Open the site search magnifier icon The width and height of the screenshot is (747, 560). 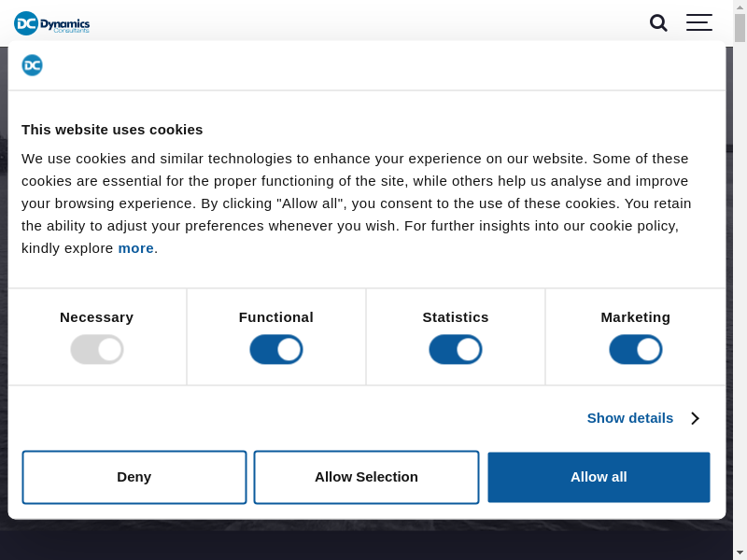(658, 23)
